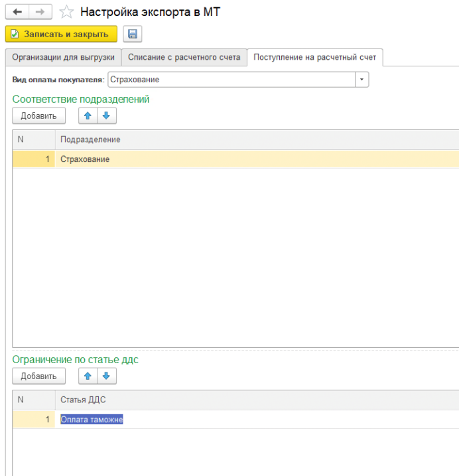This screenshot has height=476, width=459.
Task: Select the Страхование row in departments table
Action: point(85,159)
